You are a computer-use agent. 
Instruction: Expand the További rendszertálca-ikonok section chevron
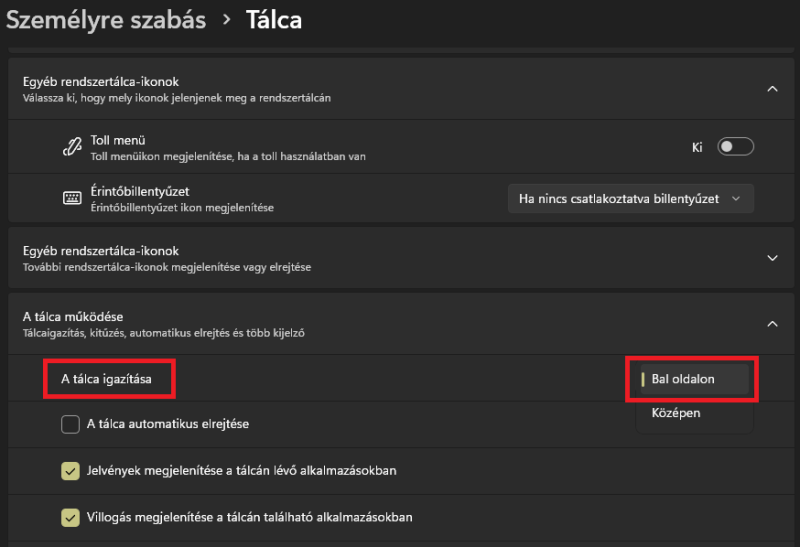pyautogui.click(x=772, y=257)
